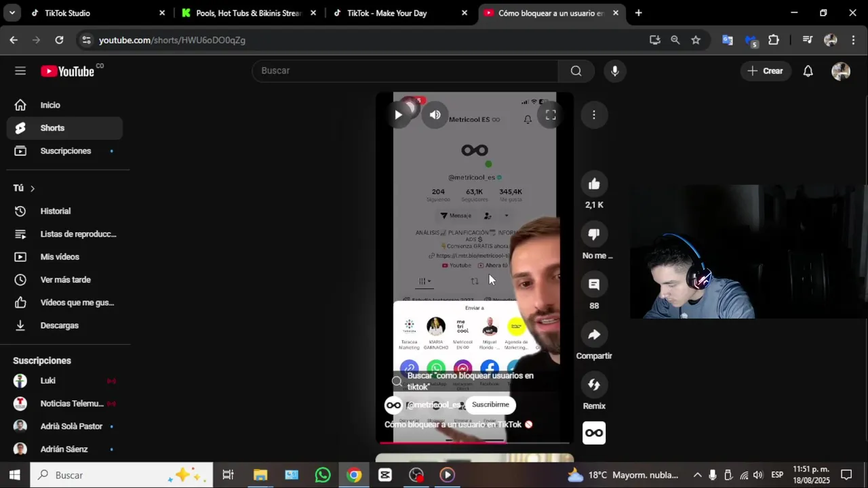Seek on the Short's red progress bar
This screenshot has width=868, height=488.
click(475, 443)
